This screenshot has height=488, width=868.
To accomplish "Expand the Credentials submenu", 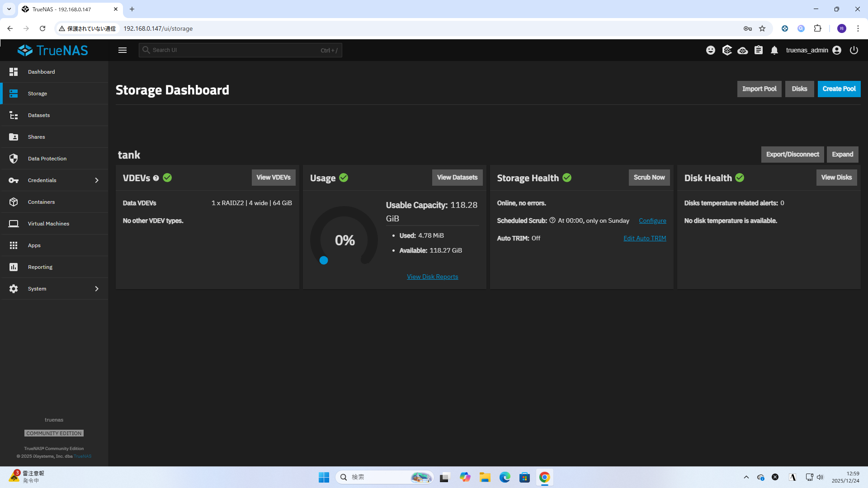I will (x=96, y=180).
